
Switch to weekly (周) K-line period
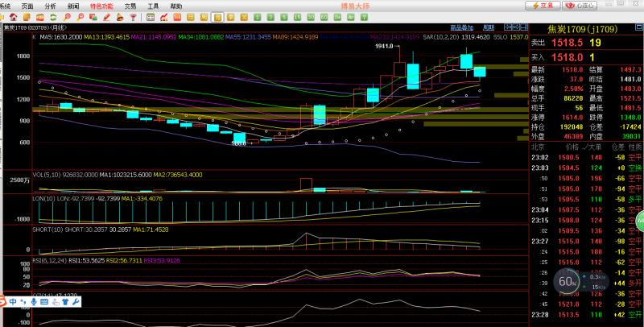(204, 17)
